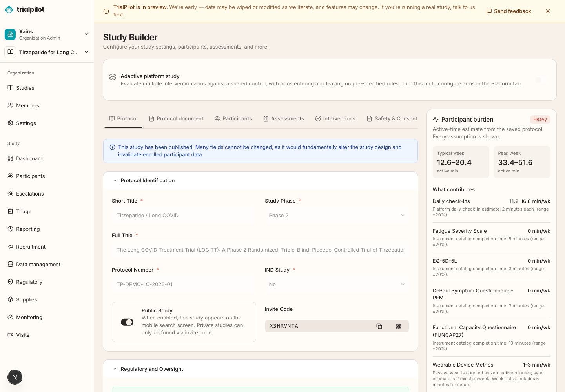This screenshot has width=565, height=392.
Task: Click the book icon beside Tirzepatide study
Action: pos(10,52)
